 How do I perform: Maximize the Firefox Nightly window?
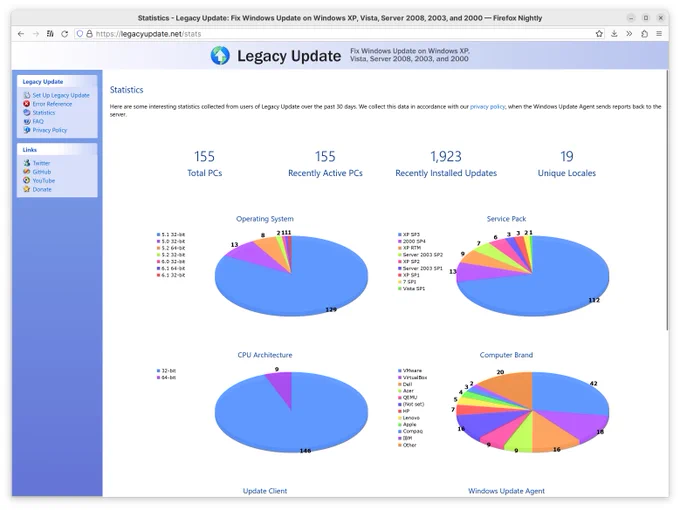[646, 18]
